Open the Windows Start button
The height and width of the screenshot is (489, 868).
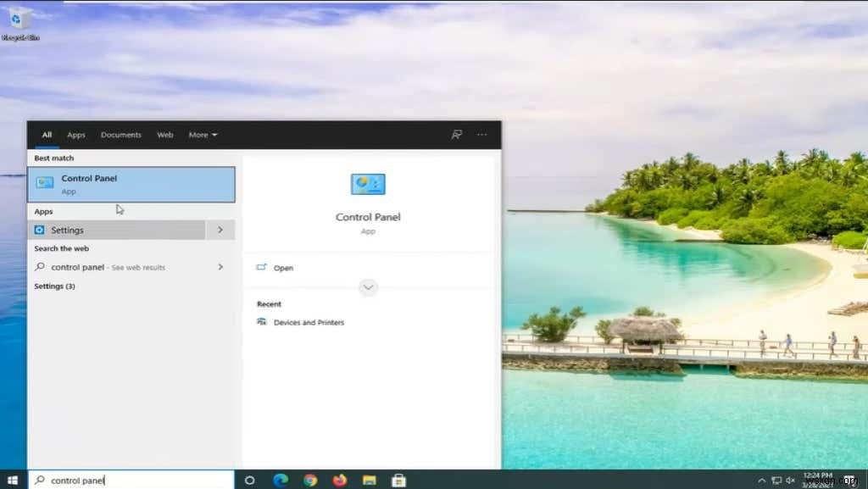[13, 480]
